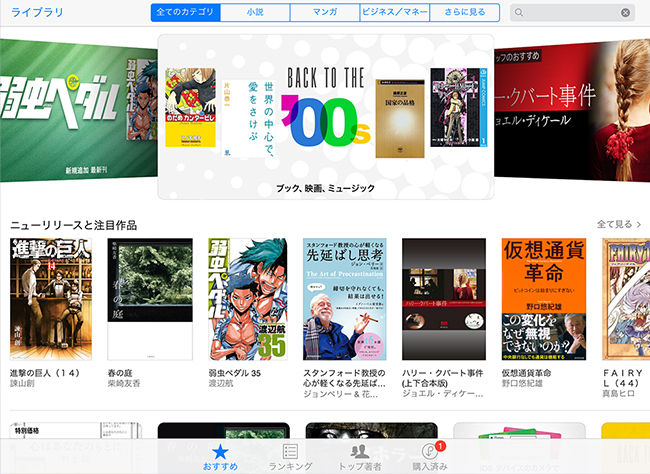650x474 pixels.
Task: Click the ブック、映画、ミュージック caption
Action: click(325, 188)
